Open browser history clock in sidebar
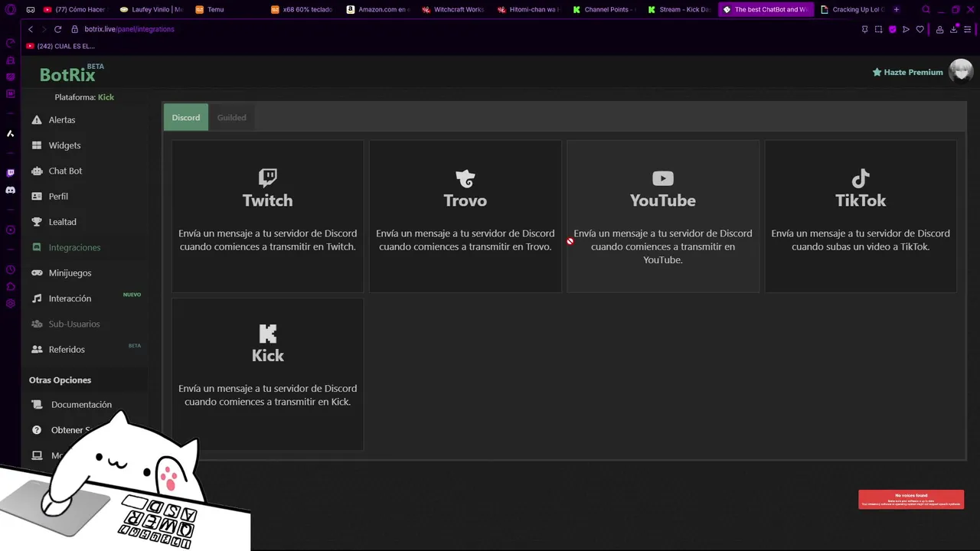The image size is (980, 551). point(10,269)
